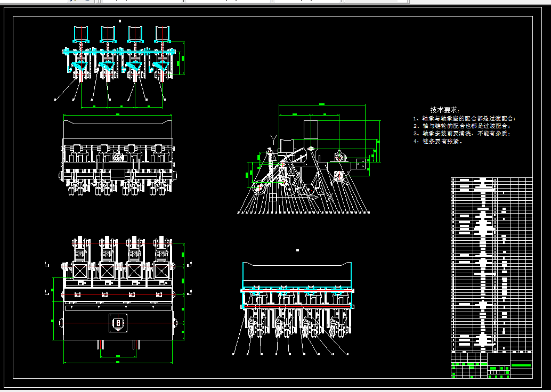551x392 pixels.
Task: Select note 2 about 轴与链轮 fit
Action: [x=462, y=126]
